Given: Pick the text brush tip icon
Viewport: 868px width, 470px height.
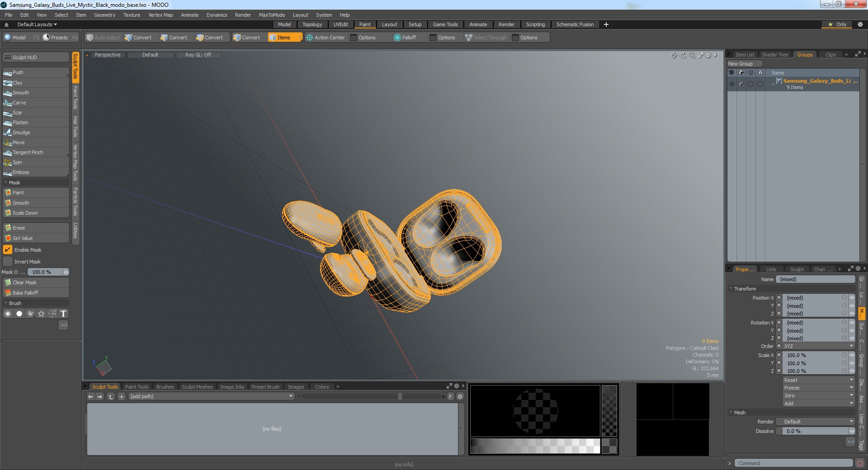Looking at the screenshot, I should (x=63, y=314).
